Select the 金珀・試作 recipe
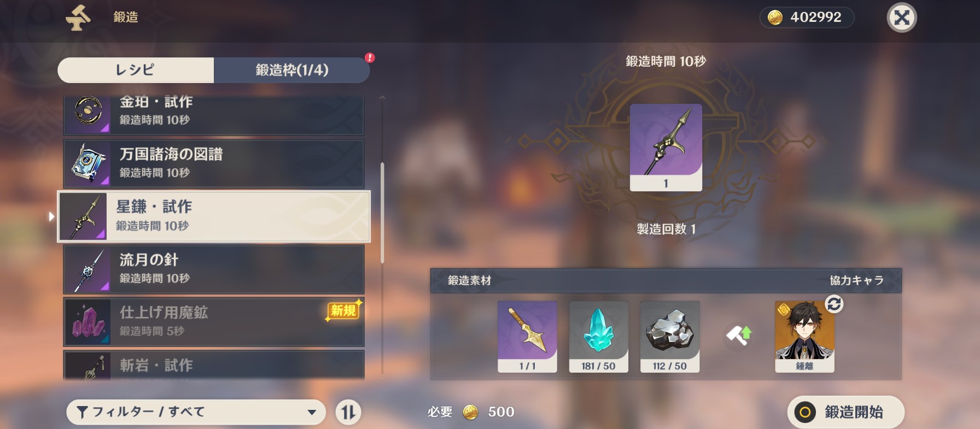Screen dimensions: 980x429 click(x=214, y=115)
